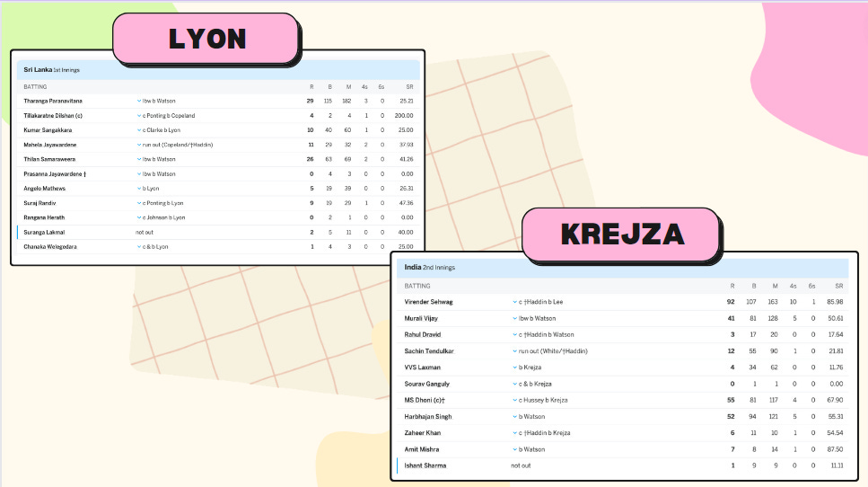Expand Mahela Jayawardene's run out details
The width and height of the screenshot is (868, 487).
(139, 145)
